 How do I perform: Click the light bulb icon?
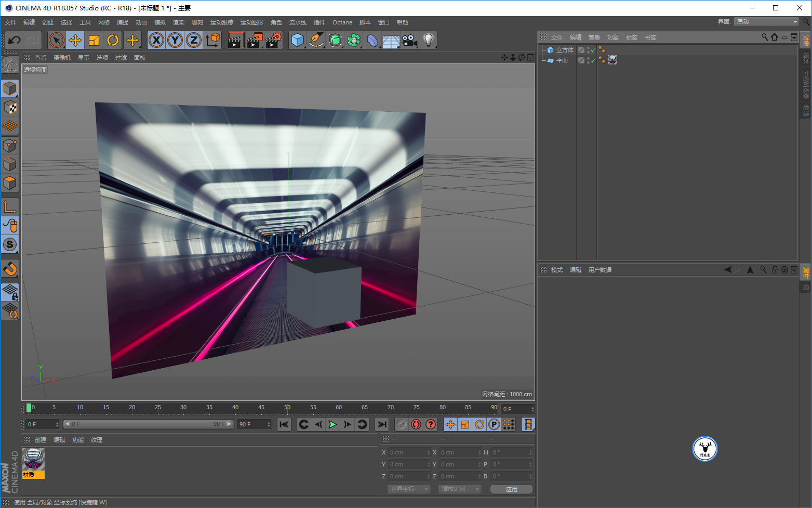tap(428, 40)
